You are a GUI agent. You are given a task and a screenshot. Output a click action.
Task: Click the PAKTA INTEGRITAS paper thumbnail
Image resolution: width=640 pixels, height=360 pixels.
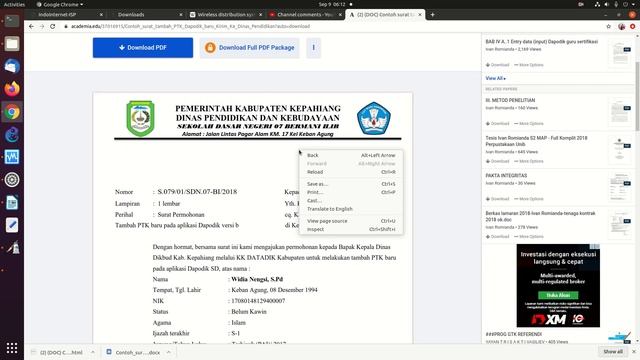click(620, 187)
